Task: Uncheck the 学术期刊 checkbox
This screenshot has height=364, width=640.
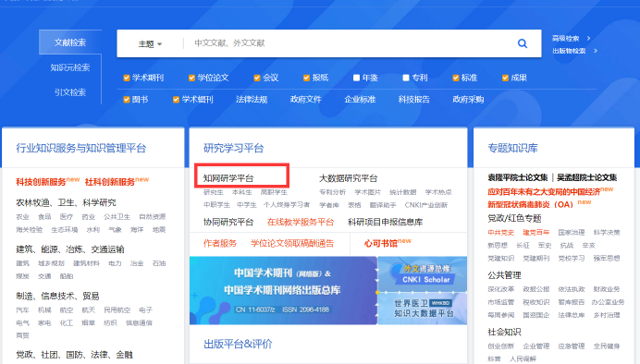Action: point(127,78)
